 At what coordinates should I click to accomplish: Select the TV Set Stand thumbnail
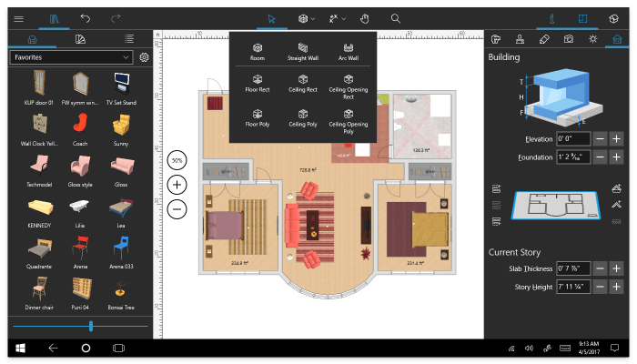point(121,88)
